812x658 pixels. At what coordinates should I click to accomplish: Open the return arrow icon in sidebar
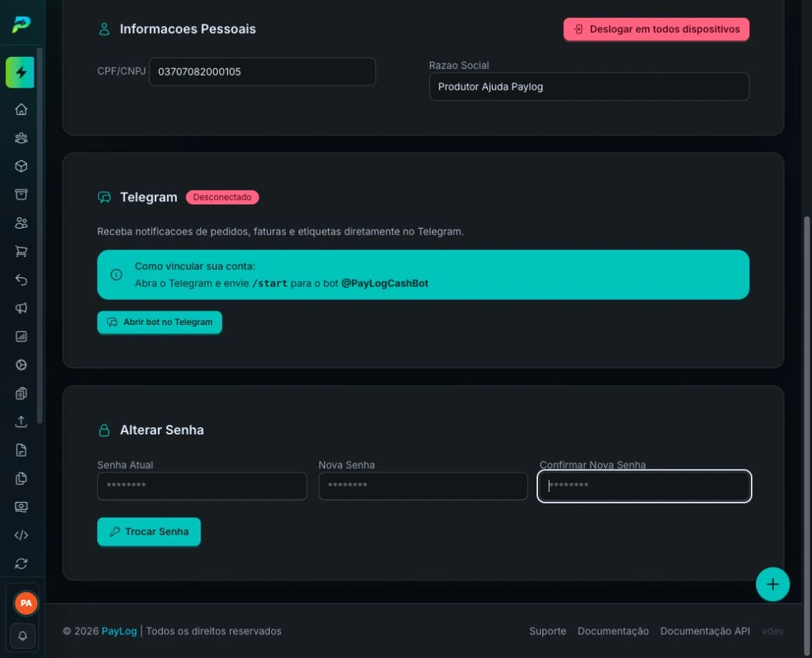(22, 280)
